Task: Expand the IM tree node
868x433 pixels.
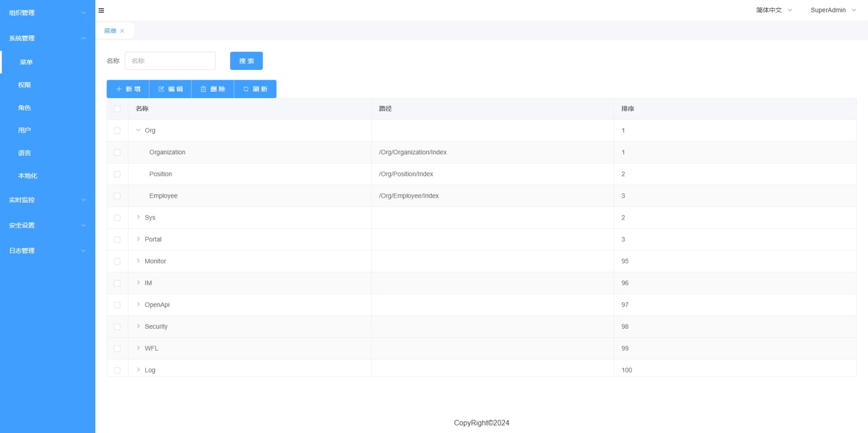Action: pos(138,283)
